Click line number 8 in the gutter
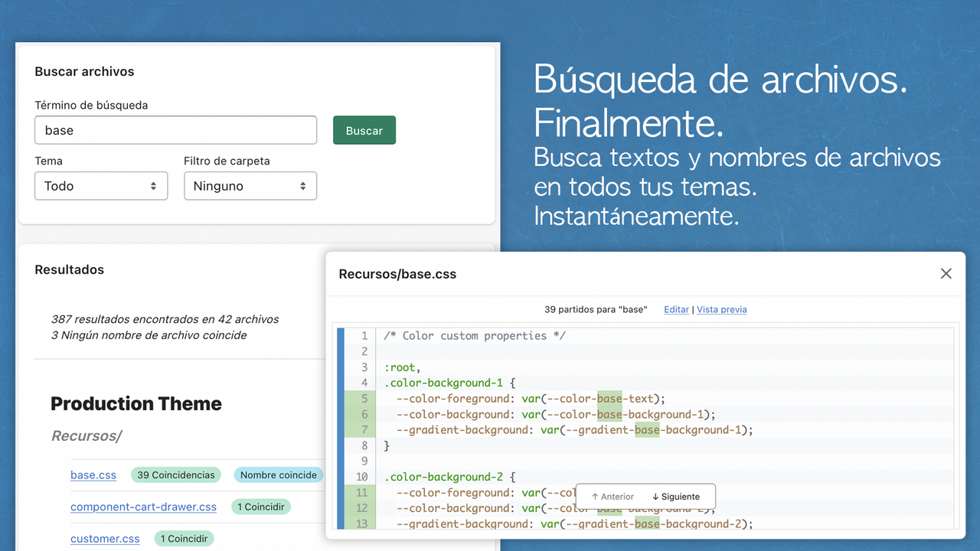980x551 pixels. tap(364, 445)
